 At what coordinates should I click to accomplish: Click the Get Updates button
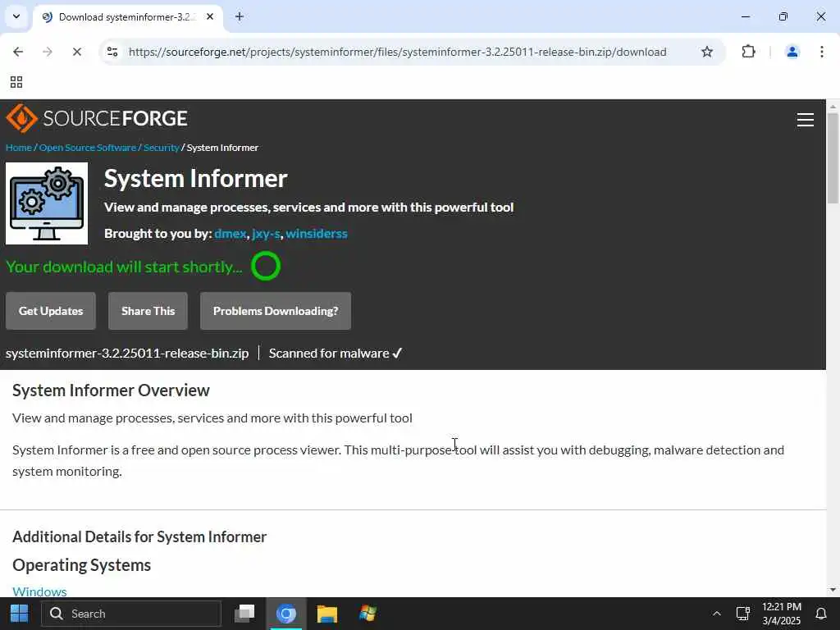point(51,311)
